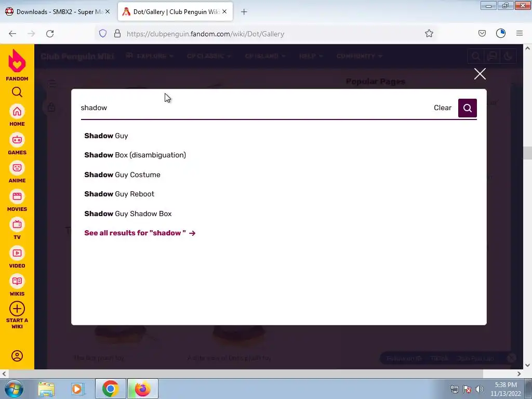Open File Explorer from taskbar
532x399 pixels.
pos(46,389)
